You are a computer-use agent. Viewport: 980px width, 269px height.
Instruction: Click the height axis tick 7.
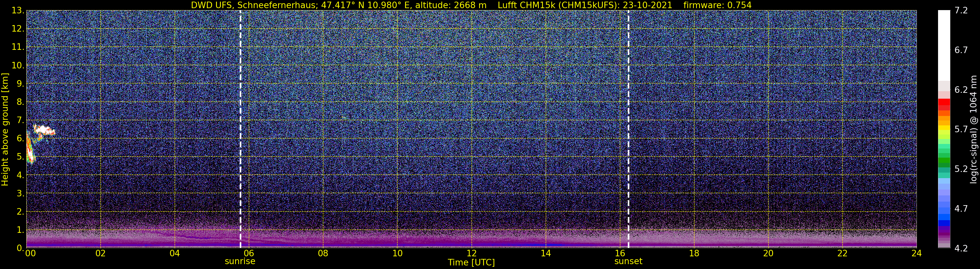(20, 120)
